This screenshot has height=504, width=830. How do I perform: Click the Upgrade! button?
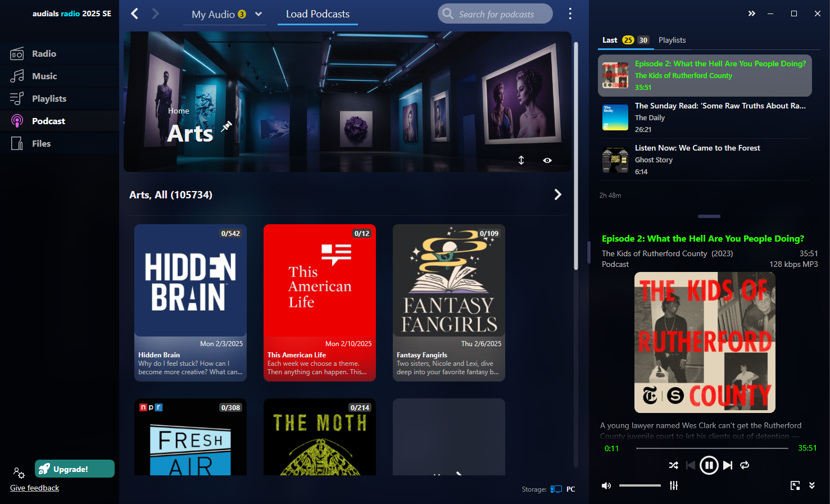[75, 469]
